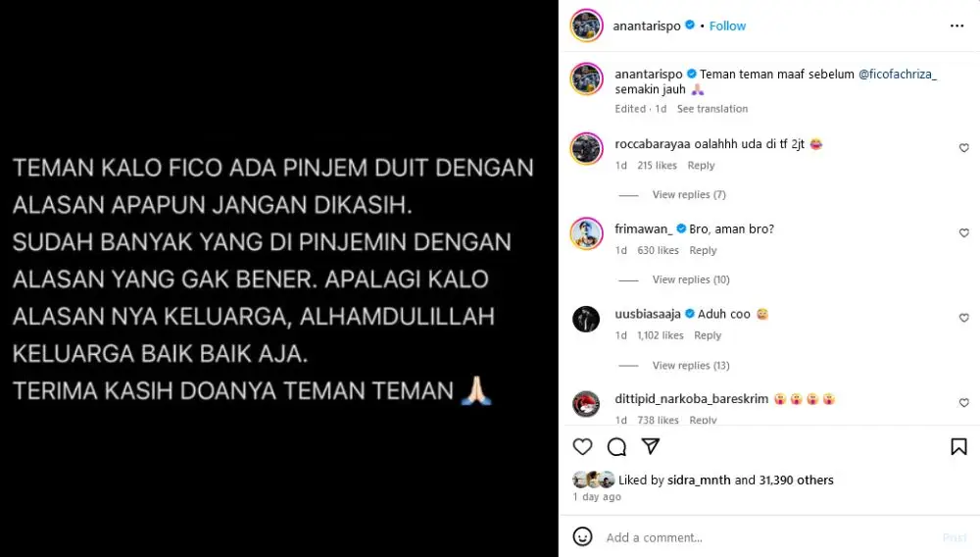Focus the Add a comment field
The image size is (980, 557).
[768, 537]
